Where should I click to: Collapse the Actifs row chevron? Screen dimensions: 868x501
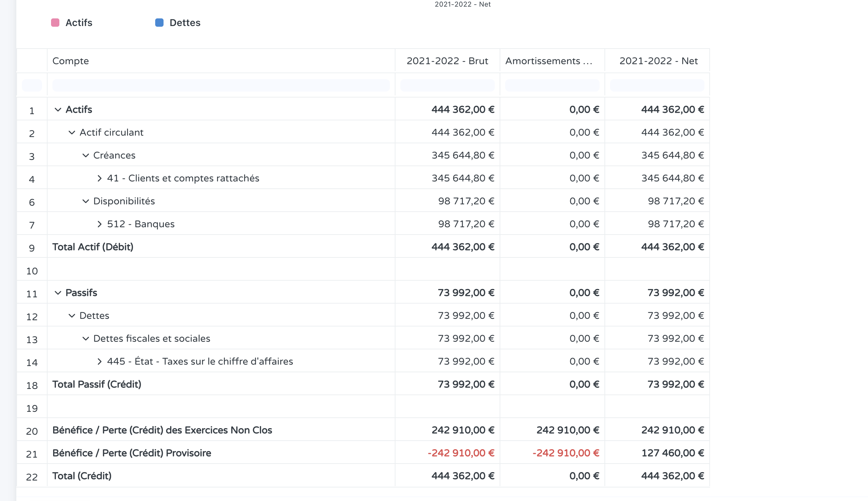(58, 110)
